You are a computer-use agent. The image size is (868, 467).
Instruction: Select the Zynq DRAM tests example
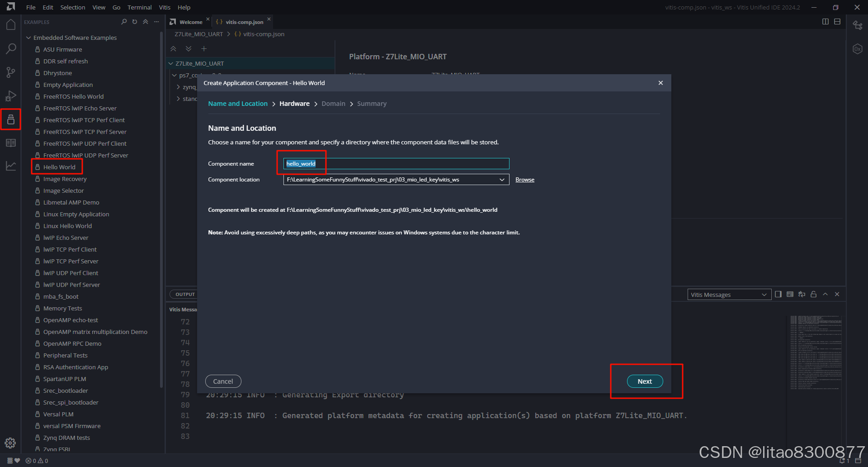click(66, 438)
